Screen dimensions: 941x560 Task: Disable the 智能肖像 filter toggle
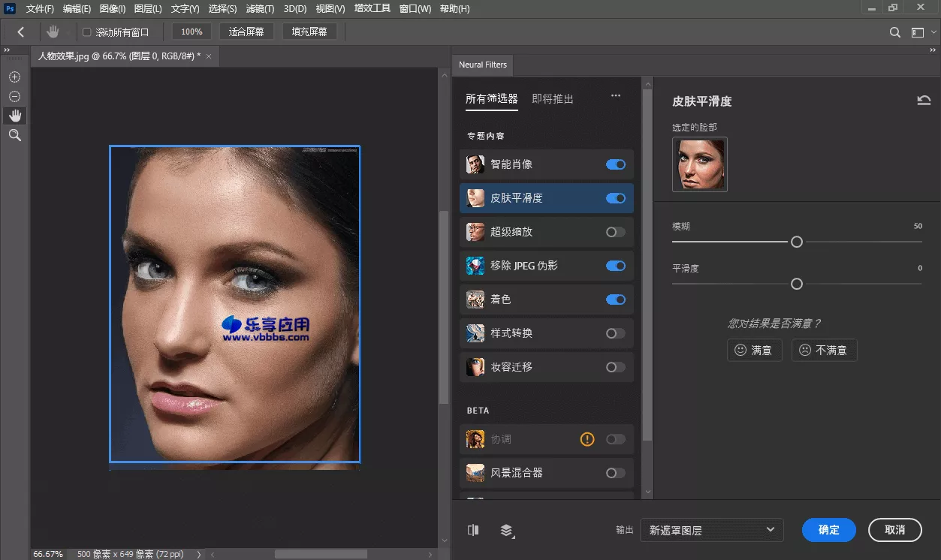click(615, 164)
